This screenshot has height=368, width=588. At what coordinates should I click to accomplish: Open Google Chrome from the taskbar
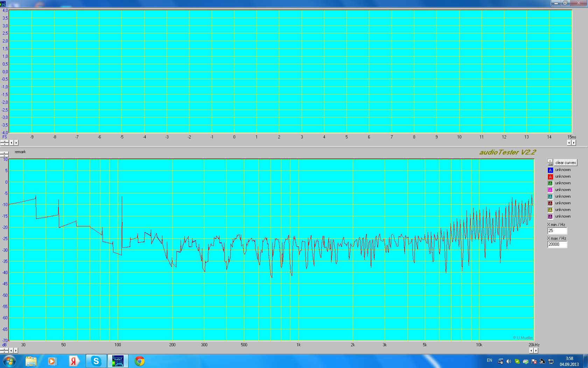coord(140,361)
